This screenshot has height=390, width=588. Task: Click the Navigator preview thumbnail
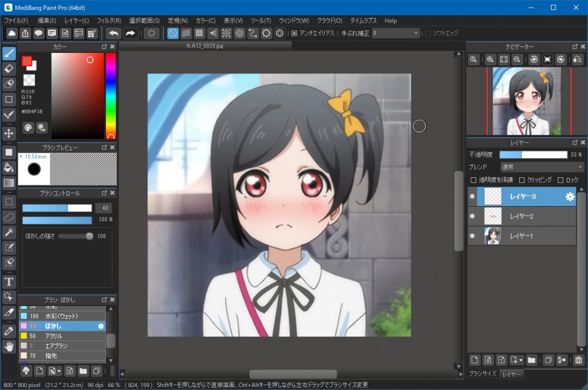point(526,101)
